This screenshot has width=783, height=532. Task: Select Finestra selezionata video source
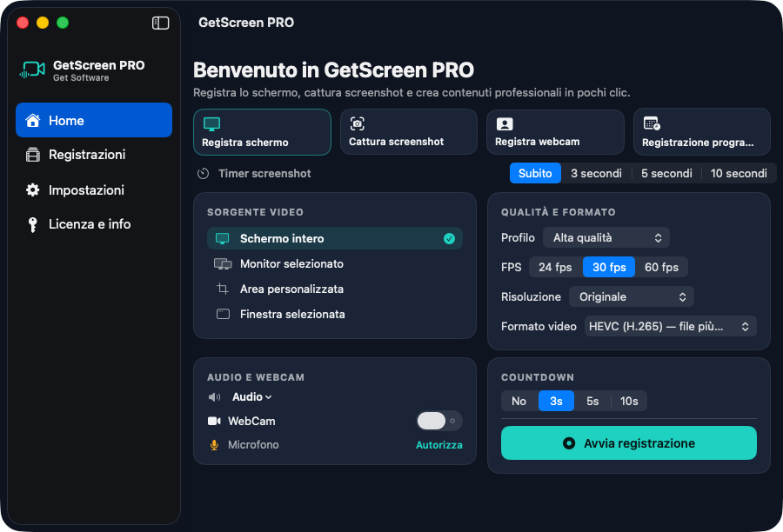[x=335, y=314]
